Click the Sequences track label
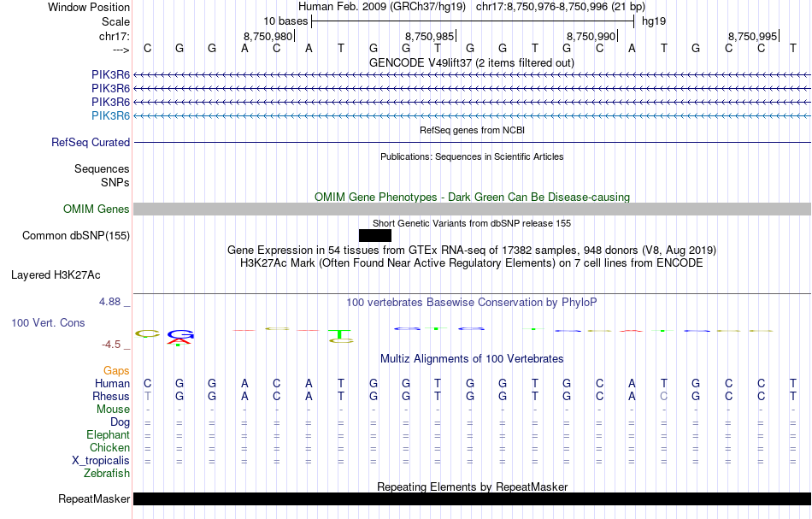 102,168
